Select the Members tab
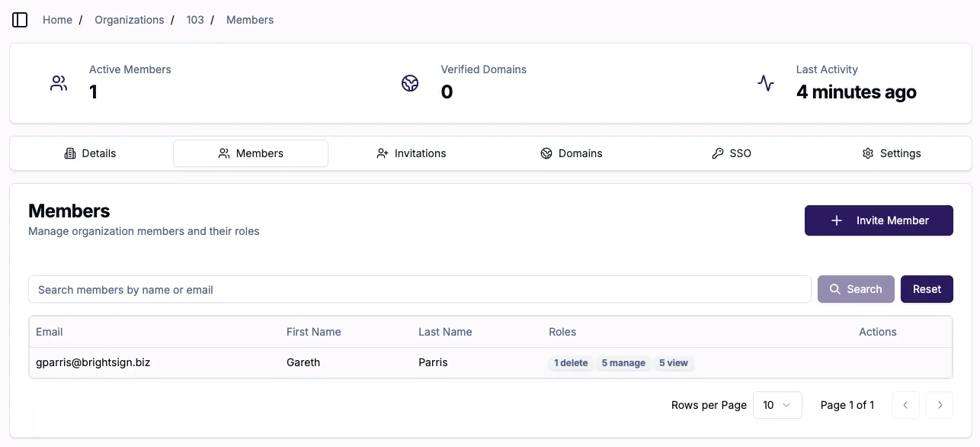This screenshot has height=447, width=980. 251,153
